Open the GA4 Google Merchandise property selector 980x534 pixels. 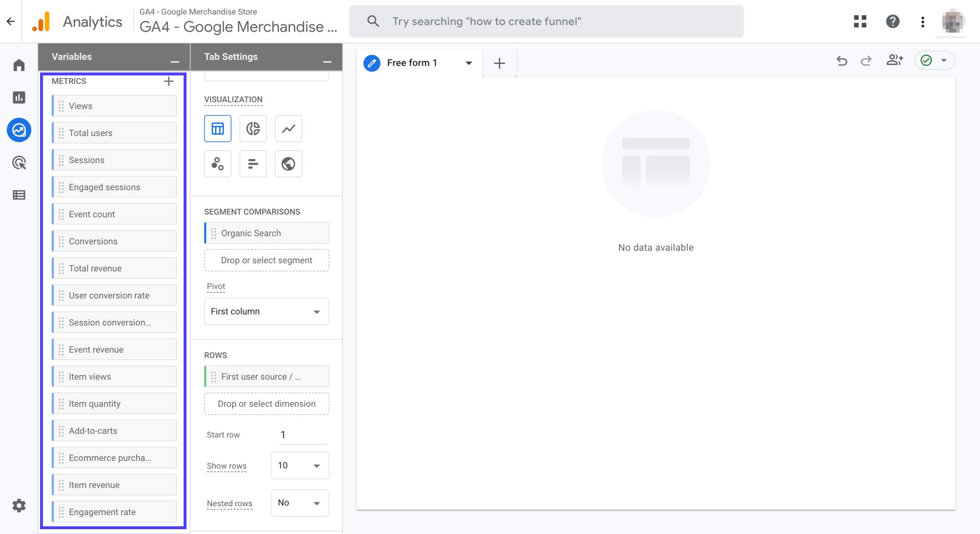[x=238, y=21]
